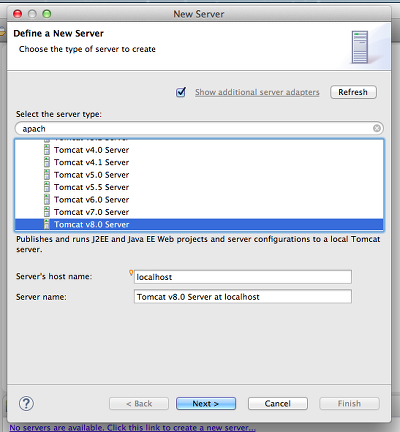Select Tomcat v8.0 Server

point(199,224)
